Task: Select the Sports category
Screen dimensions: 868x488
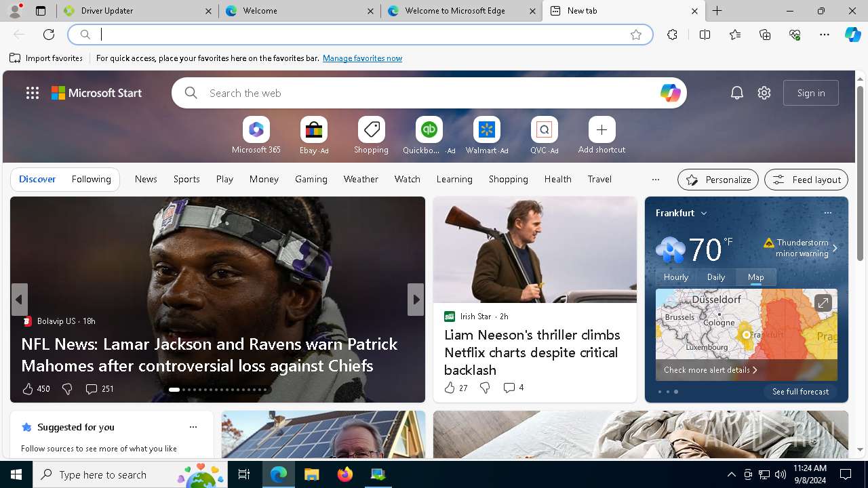Action: click(x=186, y=179)
